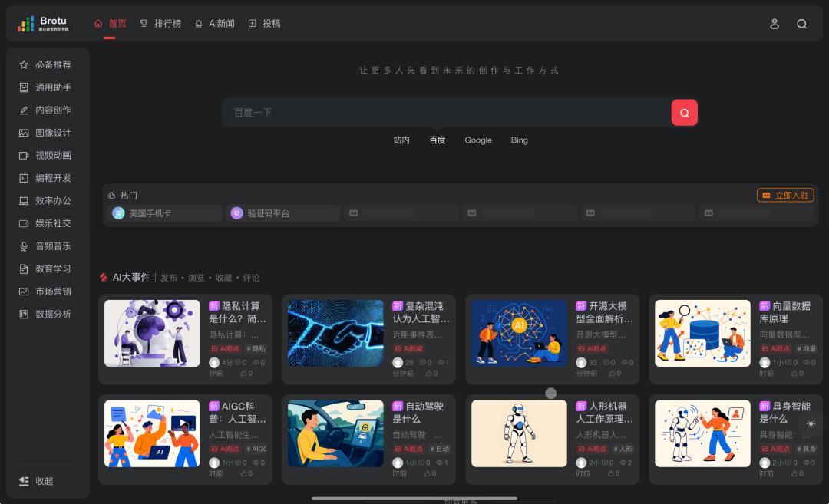The image size is (829, 504).
Task: Click the 通用助手 sidebar icon
Action: [24, 87]
